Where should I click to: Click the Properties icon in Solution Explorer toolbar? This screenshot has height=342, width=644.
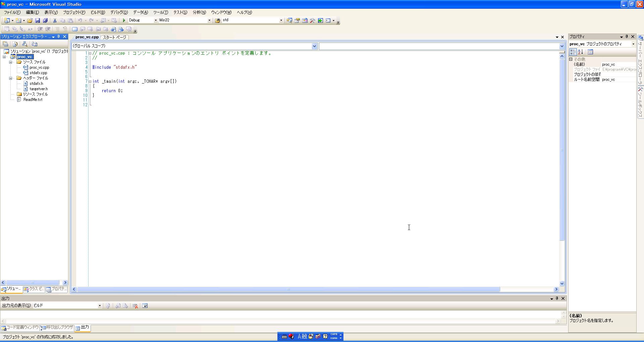coord(5,44)
